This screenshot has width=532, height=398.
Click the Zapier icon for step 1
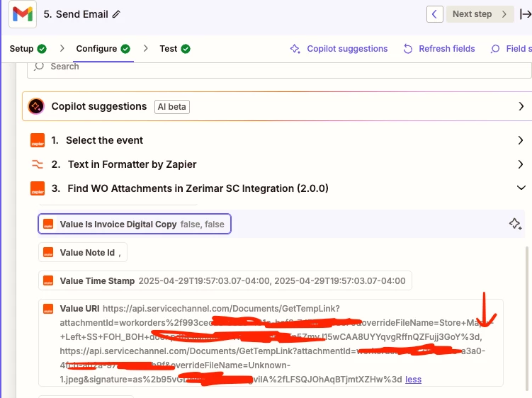tap(38, 140)
